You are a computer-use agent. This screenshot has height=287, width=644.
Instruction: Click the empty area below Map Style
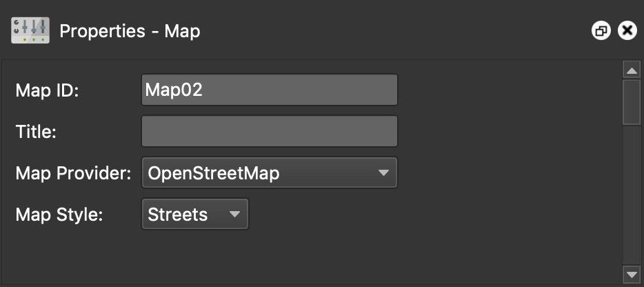(310, 255)
